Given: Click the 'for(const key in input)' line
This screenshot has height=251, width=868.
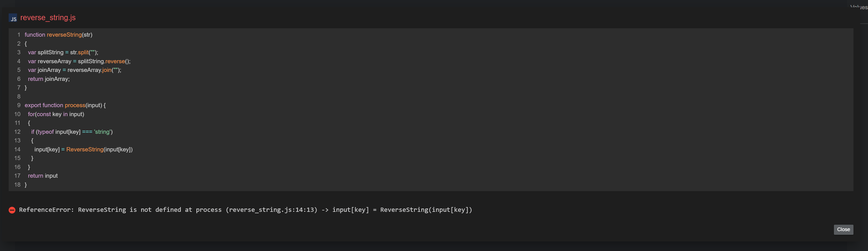Looking at the screenshot, I should [56, 114].
